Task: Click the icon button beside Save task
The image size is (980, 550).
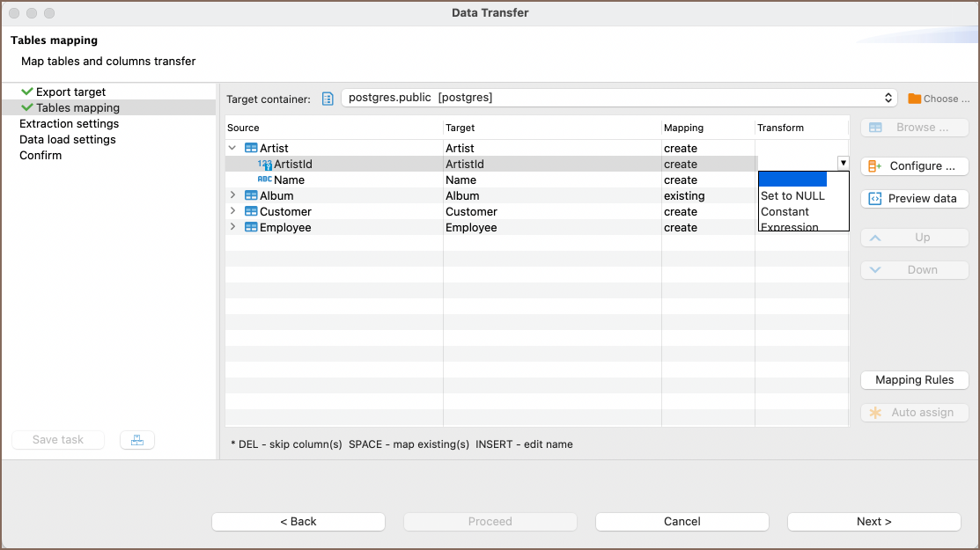Action: click(x=136, y=440)
